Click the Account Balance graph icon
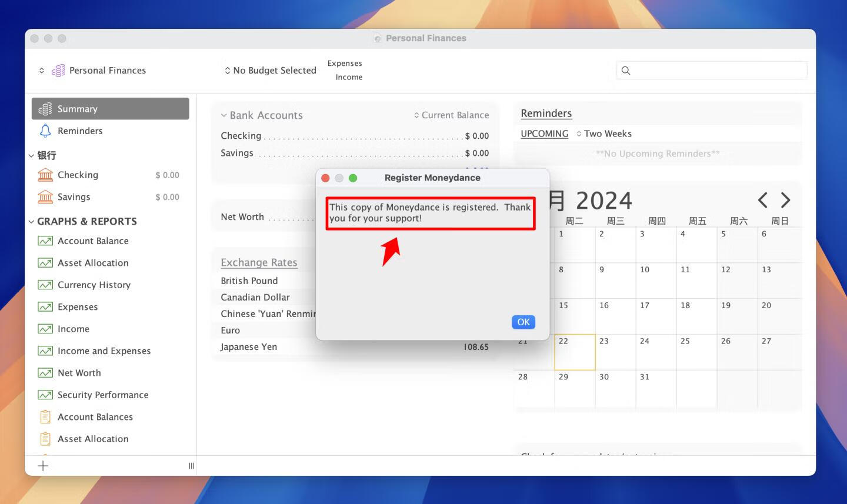Viewport: 847px width, 504px height. (45, 241)
